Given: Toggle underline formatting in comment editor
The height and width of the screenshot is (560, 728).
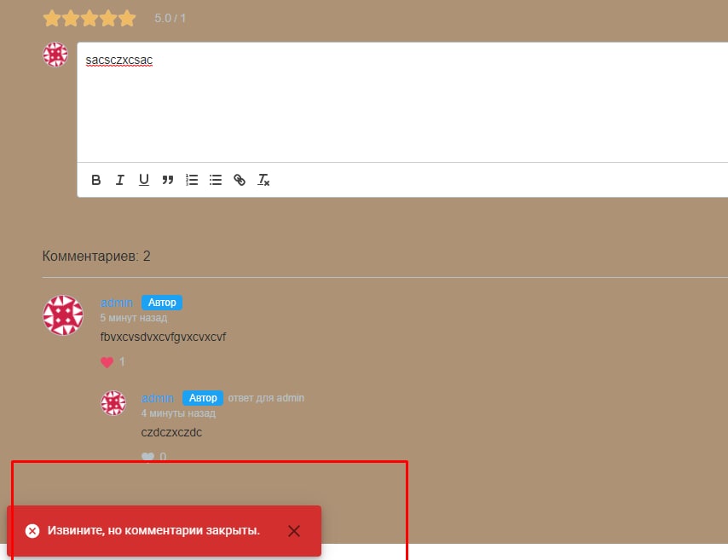Looking at the screenshot, I should pyautogui.click(x=144, y=180).
